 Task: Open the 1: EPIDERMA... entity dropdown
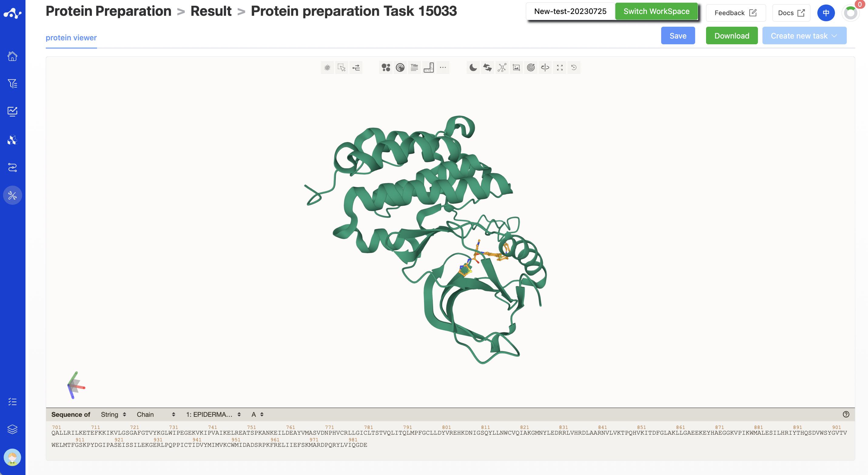(x=213, y=414)
